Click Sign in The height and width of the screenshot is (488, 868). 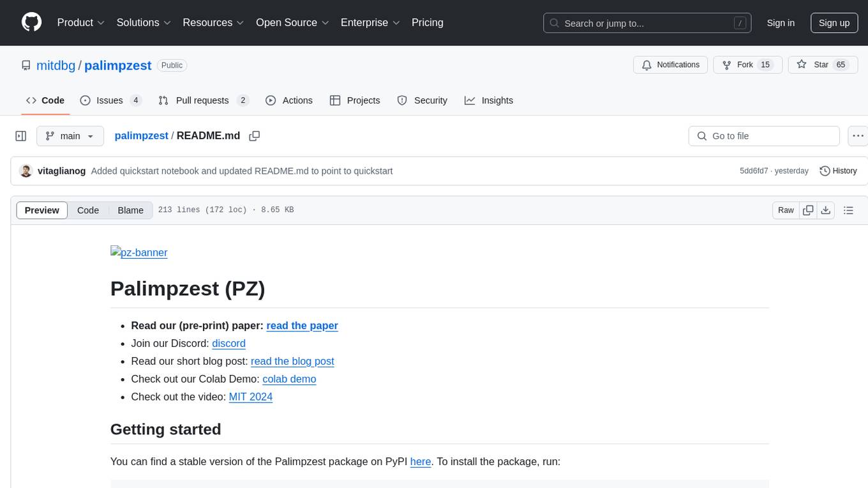(x=781, y=23)
